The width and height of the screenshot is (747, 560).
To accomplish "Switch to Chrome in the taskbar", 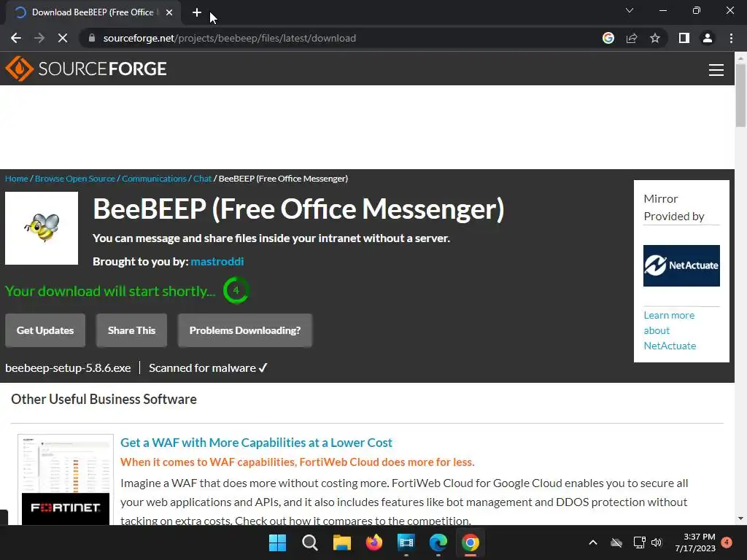I will (471, 542).
